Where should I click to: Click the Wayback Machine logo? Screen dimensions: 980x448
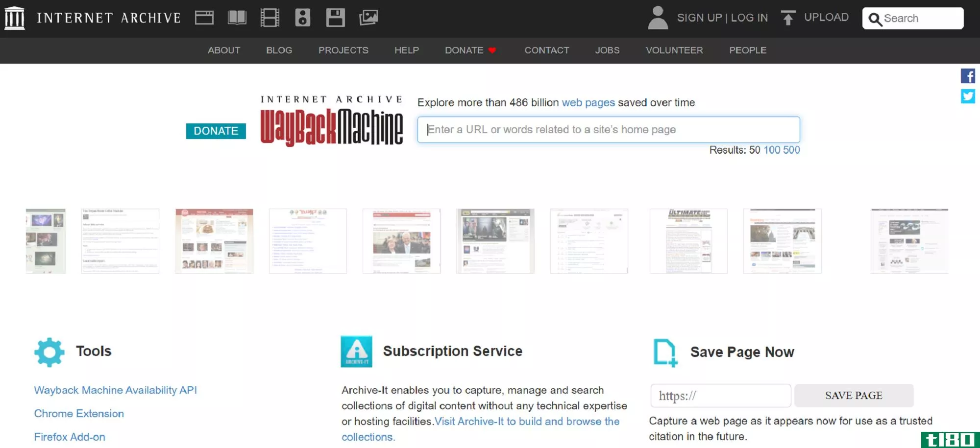click(x=332, y=121)
